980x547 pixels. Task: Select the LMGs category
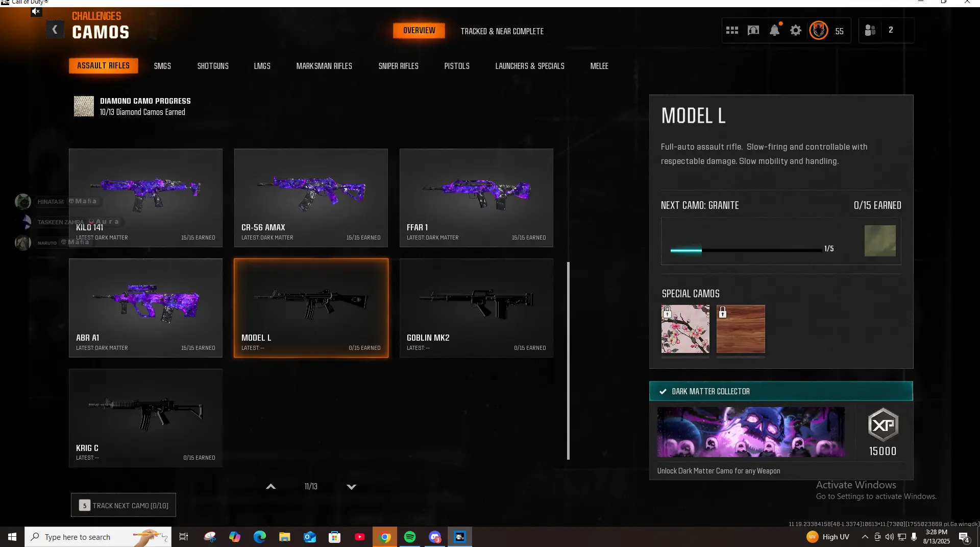coord(262,66)
